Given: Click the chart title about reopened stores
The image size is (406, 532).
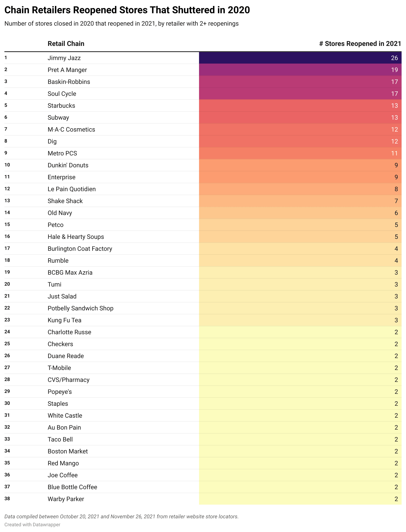Looking at the screenshot, I should click(127, 10).
